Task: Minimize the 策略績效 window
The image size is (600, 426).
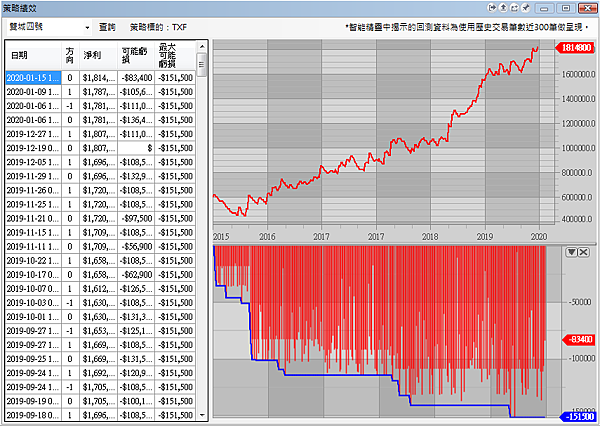Action: coord(544,8)
